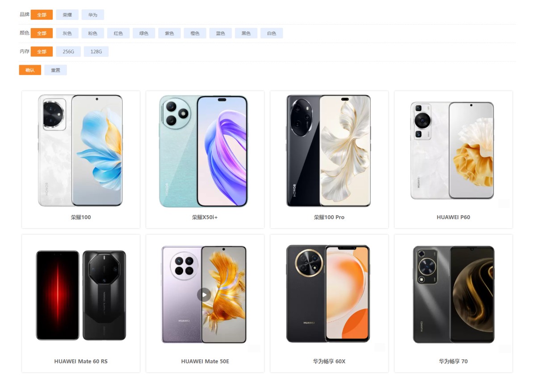Pick the 紫色 color option
Image resolution: width=536 pixels, height=392 pixels.
(169, 33)
